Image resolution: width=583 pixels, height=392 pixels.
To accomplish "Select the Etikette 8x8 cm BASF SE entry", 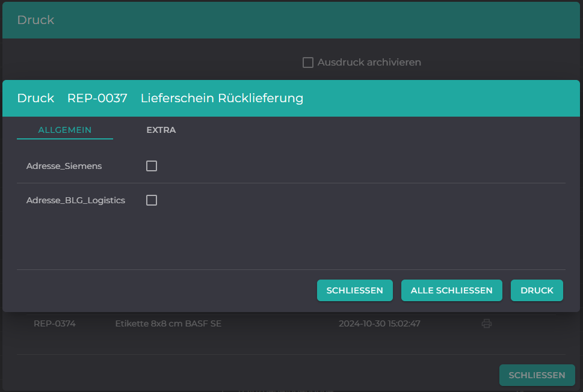I will point(168,323).
